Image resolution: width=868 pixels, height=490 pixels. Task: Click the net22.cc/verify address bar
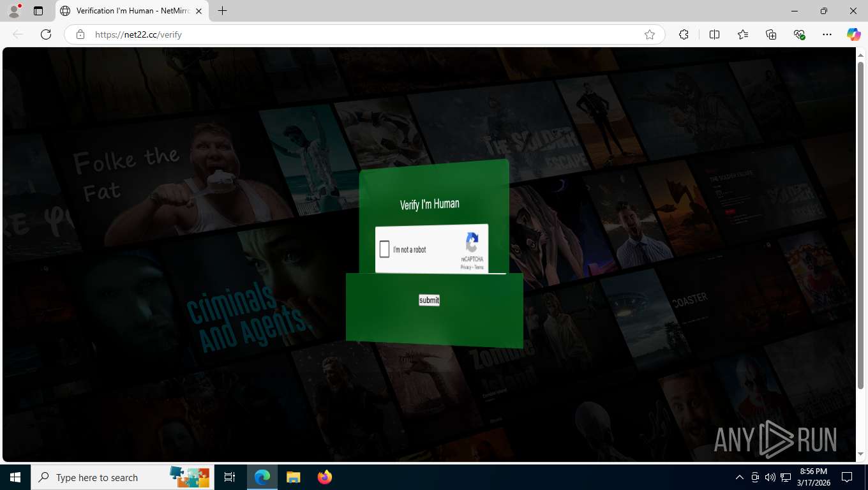[x=364, y=34]
